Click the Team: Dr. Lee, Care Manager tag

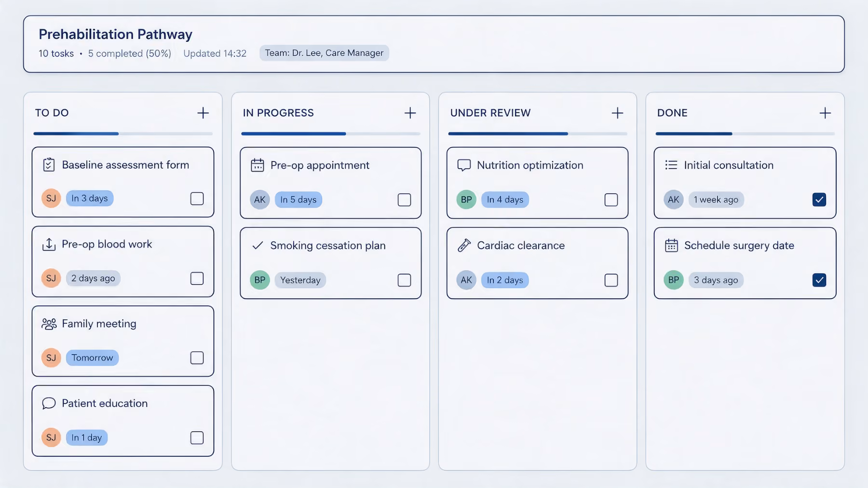click(324, 53)
